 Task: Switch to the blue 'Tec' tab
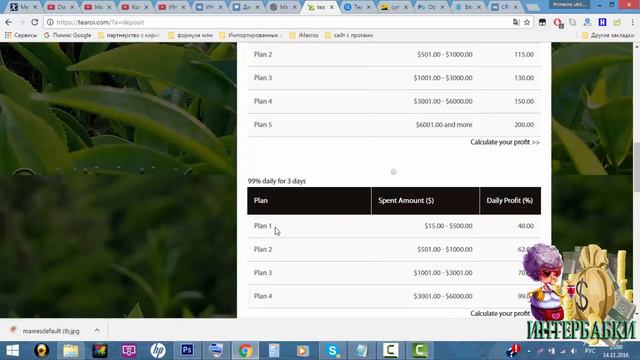coord(356,7)
